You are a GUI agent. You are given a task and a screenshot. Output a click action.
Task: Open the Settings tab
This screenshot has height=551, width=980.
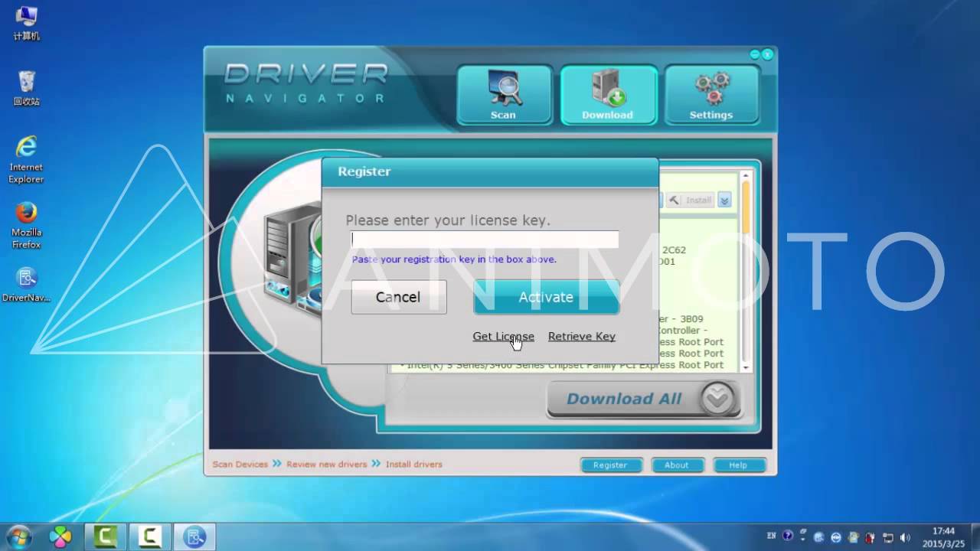tap(711, 95)
